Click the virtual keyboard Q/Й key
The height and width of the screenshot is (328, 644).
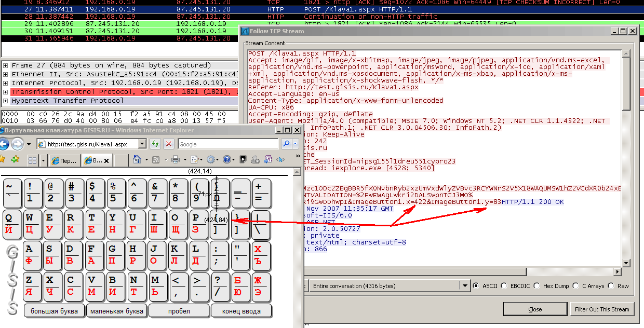pos(11,224)
